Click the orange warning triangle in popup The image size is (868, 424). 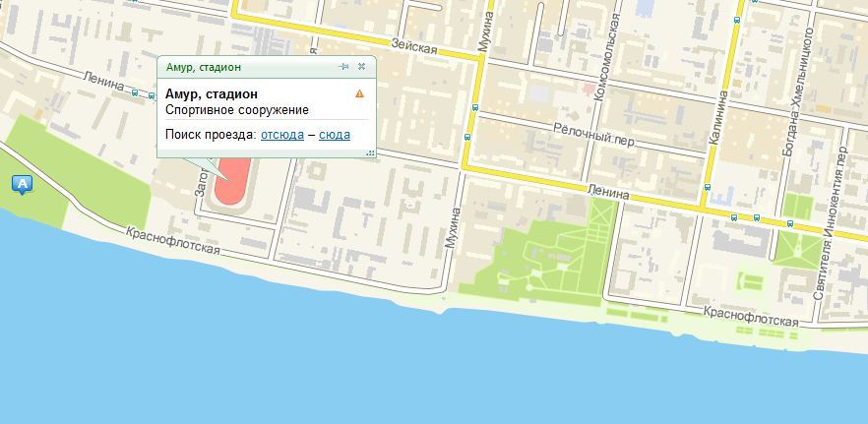(360, 93)
